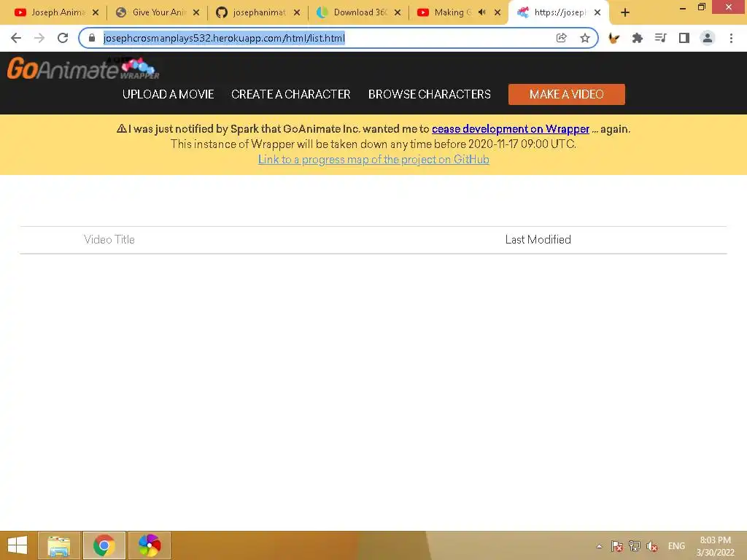Close the Give Your Ani tab
This screenshot has height=560, width=747.
[196, 12]
